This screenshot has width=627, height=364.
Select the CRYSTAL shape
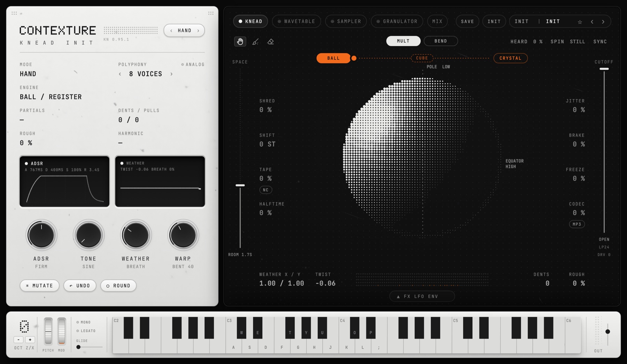tap(510, 58)
